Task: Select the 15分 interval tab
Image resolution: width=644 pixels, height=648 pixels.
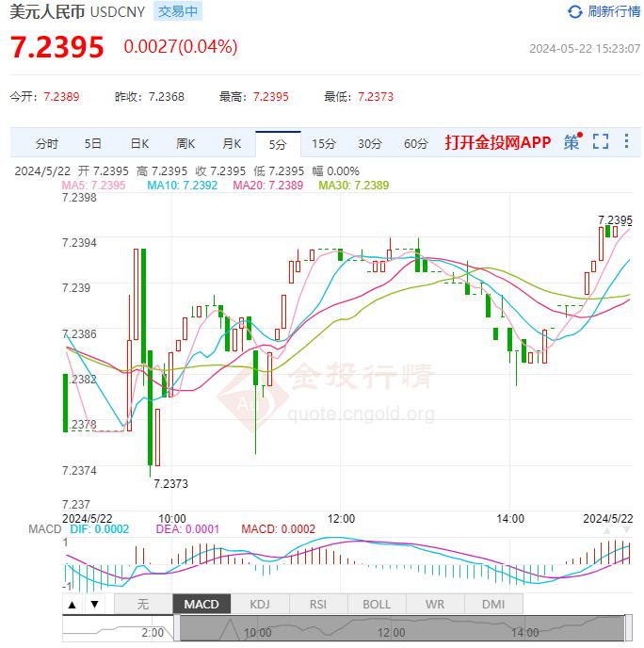Action: pos(324,143)
